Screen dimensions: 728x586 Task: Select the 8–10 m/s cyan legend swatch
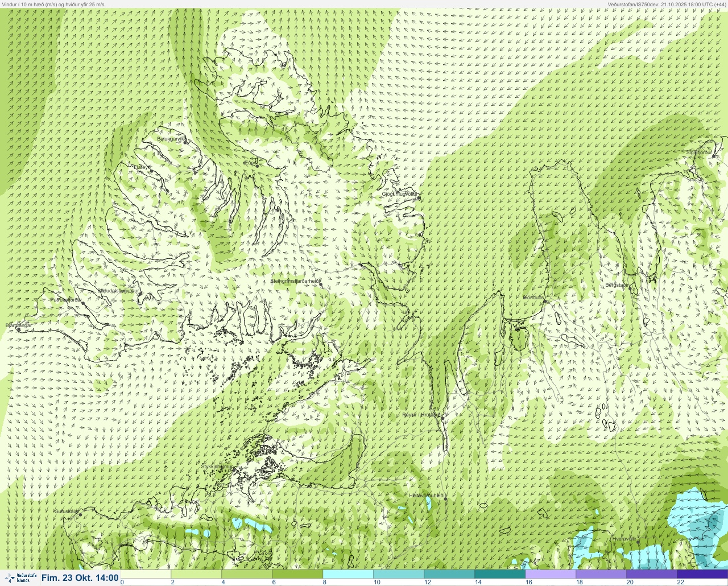point(348,574)
